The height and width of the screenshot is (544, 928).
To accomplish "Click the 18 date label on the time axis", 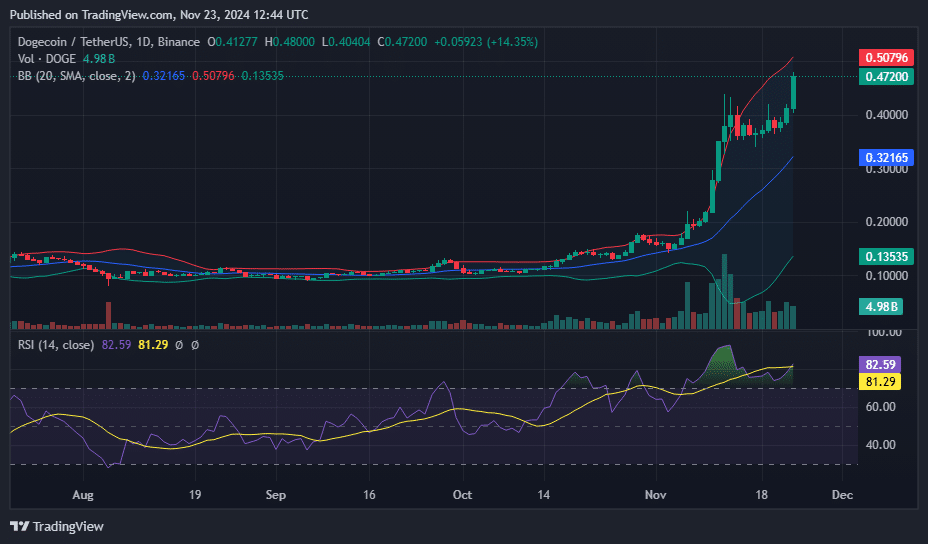I will [761, 495].
